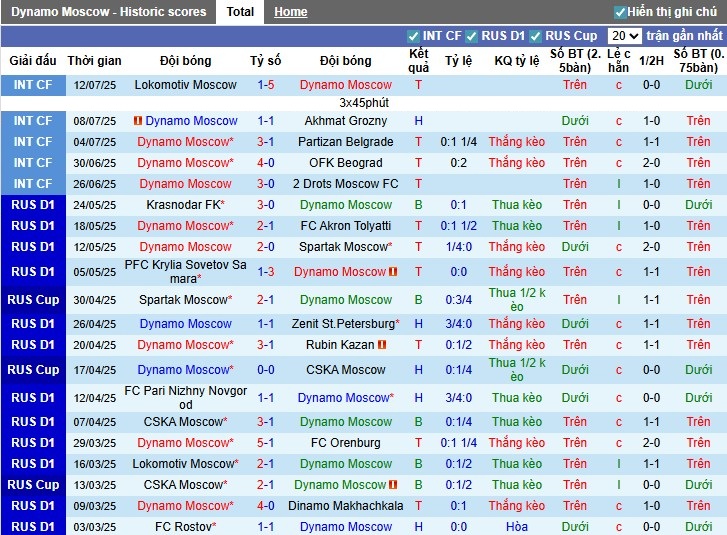Click the Tỷ lệ column header
The image size is (727, 535).
[458, 61]
